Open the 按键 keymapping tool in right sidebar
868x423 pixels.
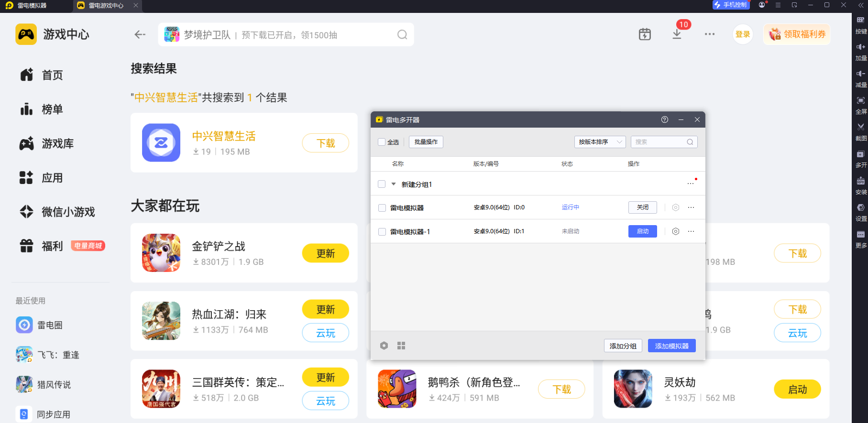pos(860,25)
